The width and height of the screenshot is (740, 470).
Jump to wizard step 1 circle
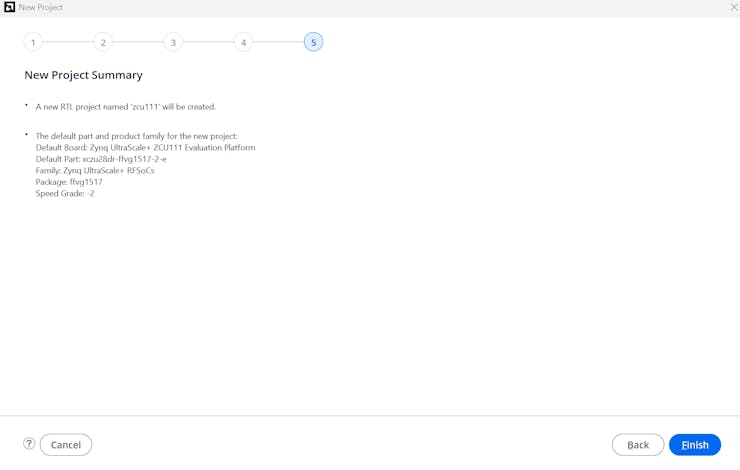pyautogui.click(x=33, y=42)
